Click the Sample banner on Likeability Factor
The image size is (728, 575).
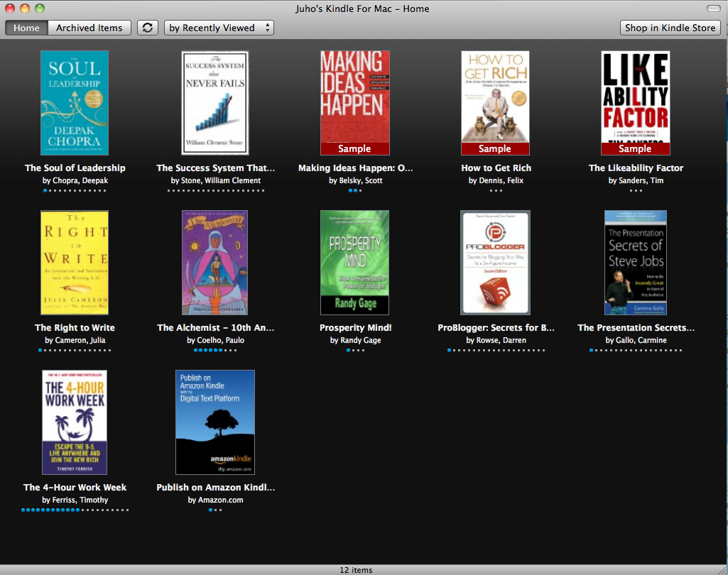636,148
